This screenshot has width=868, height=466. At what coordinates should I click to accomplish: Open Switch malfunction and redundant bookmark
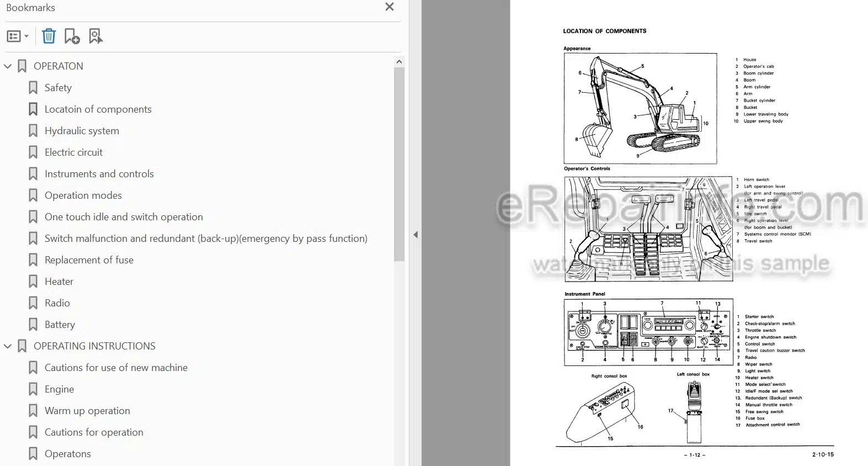click(x=206, y=239)
